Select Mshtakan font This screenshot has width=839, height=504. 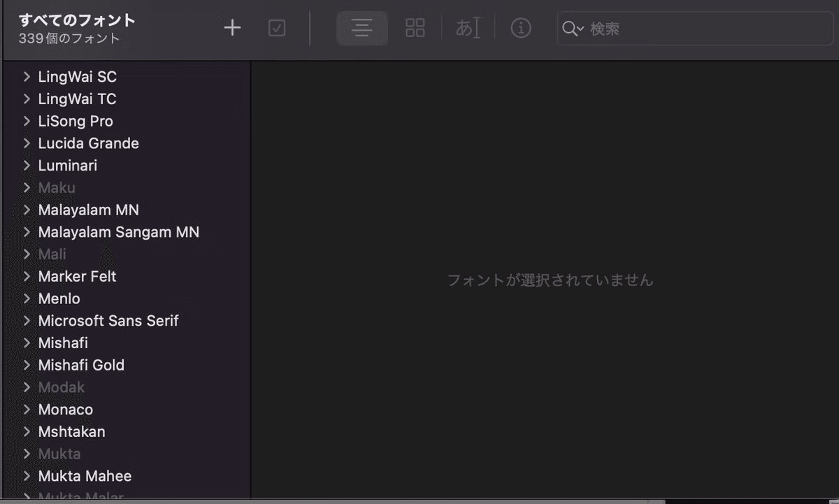72,432
